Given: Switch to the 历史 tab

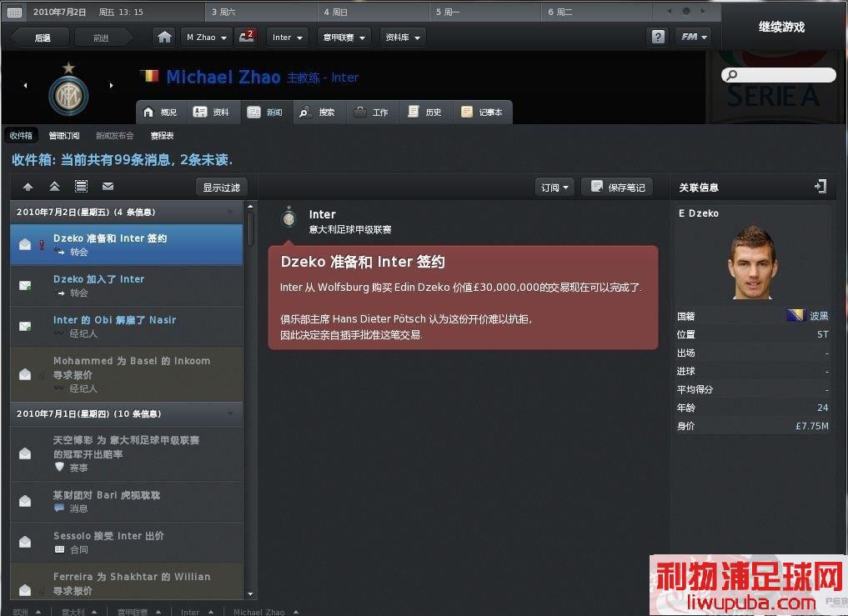Looking at the screenshot, I should point(424,112).
